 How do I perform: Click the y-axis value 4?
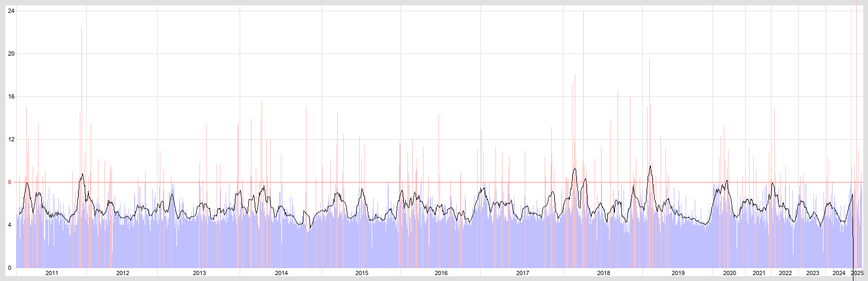10,225
